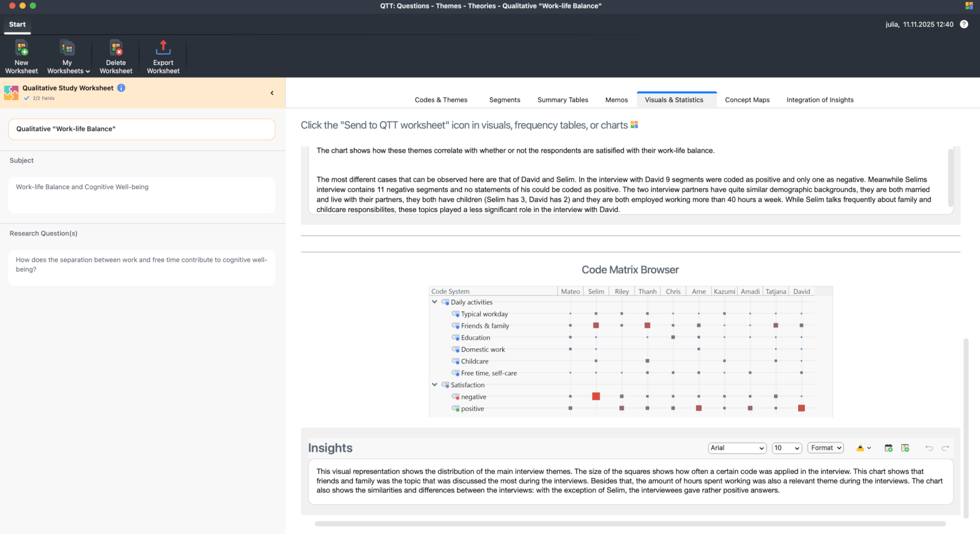The height and width of the screenshot is (534, 980).
Task: Open the Arial font dropdown
Action: point(737,448)
